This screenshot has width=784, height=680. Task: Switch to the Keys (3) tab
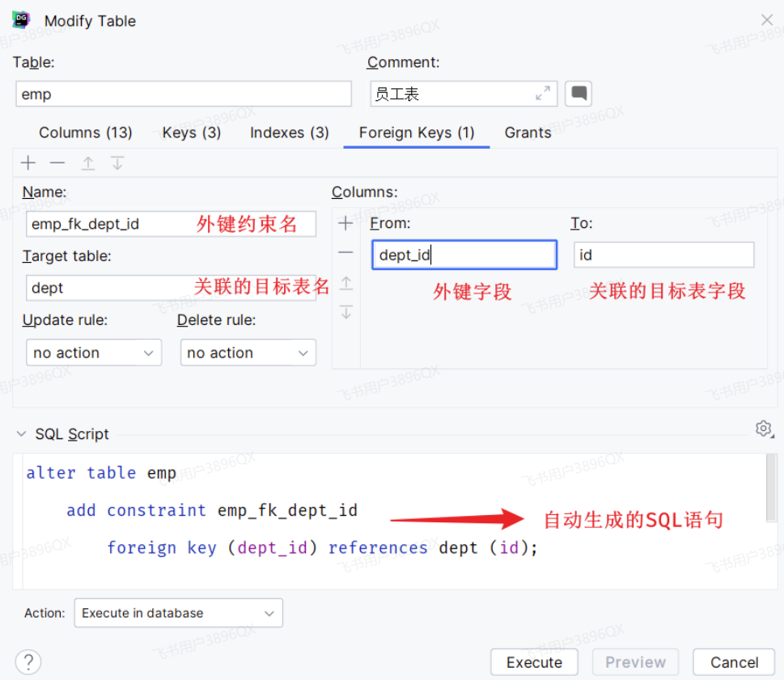pyautogui.click(x=192, y=133)
